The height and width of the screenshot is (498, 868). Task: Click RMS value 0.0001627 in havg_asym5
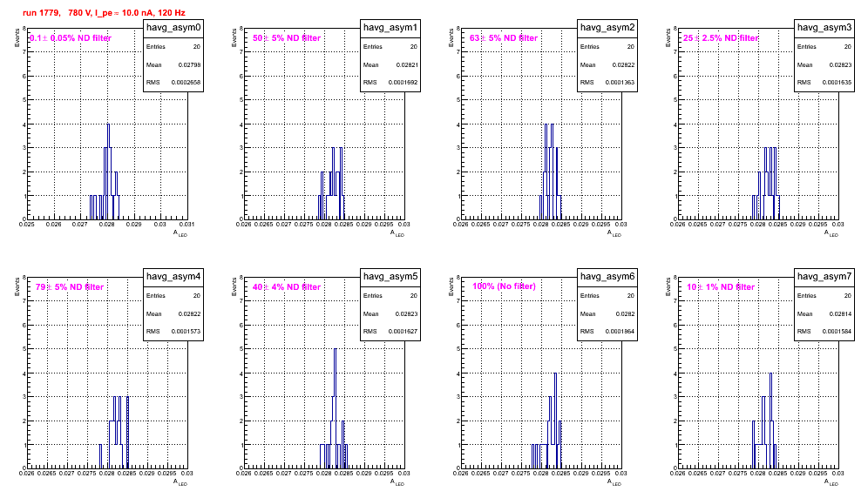(403, 332)
